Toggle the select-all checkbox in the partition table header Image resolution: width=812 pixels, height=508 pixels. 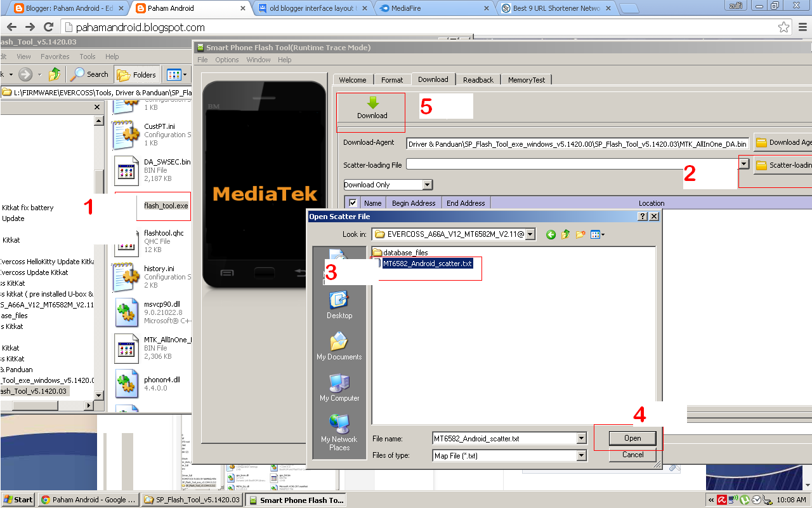pos(353,203)
